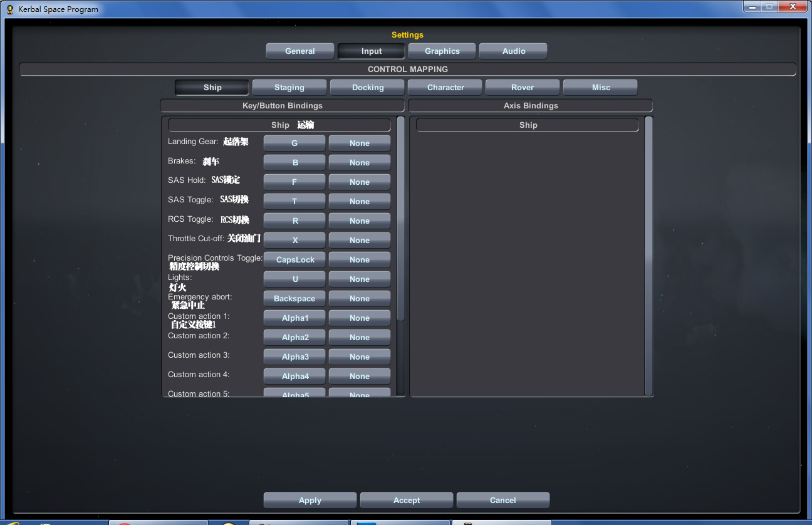The width and height of the screenshot is (812, 525).
Task: Set Custom action 3 secondary binding None
Action: point(360,357)
